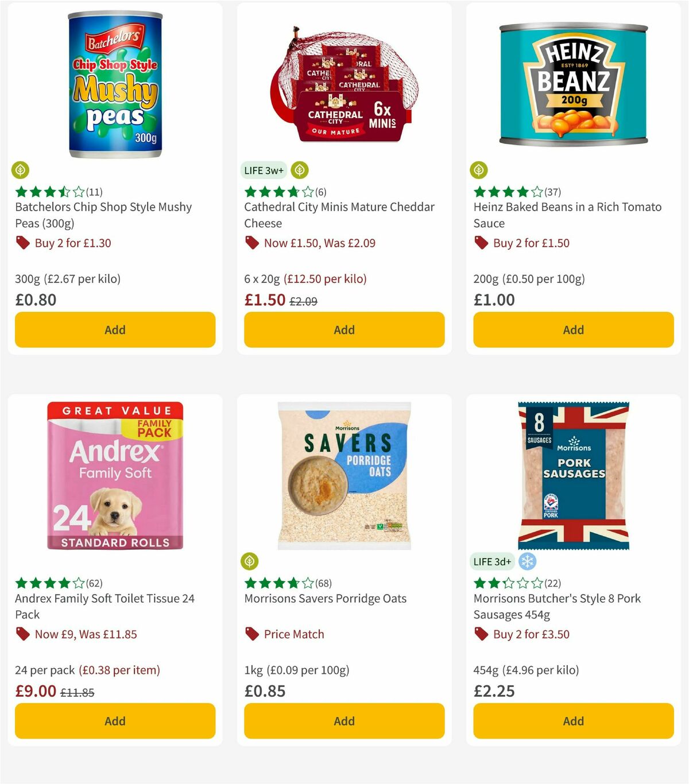Click the leaf icon above Savers Porridge Oats
Viewport: 689px width, 784px height.
point(250,561)
